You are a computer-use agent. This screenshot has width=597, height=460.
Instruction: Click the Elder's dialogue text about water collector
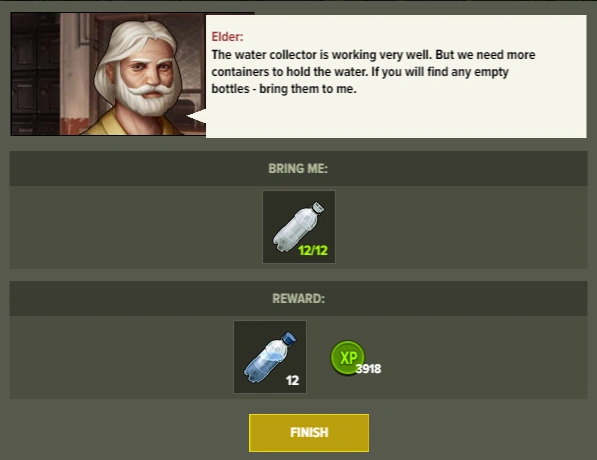tap(373, 72)
